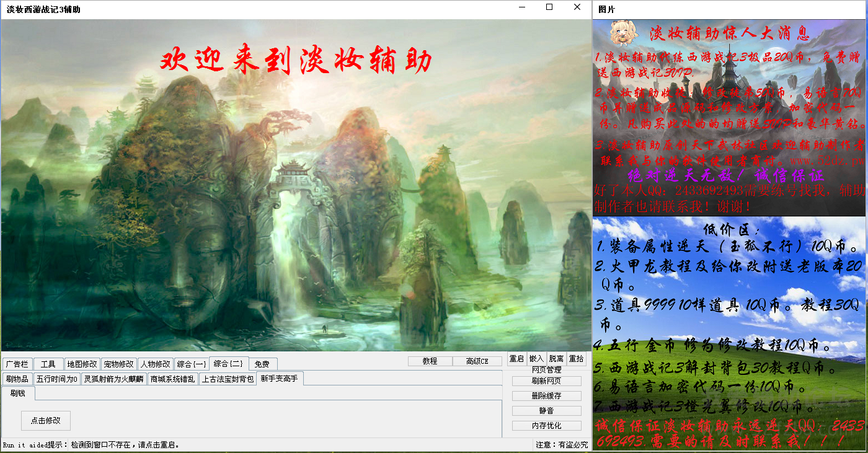Mute sound with the 静音 button
This screenshot has height=453, width=868.
(x=547, y=411)
